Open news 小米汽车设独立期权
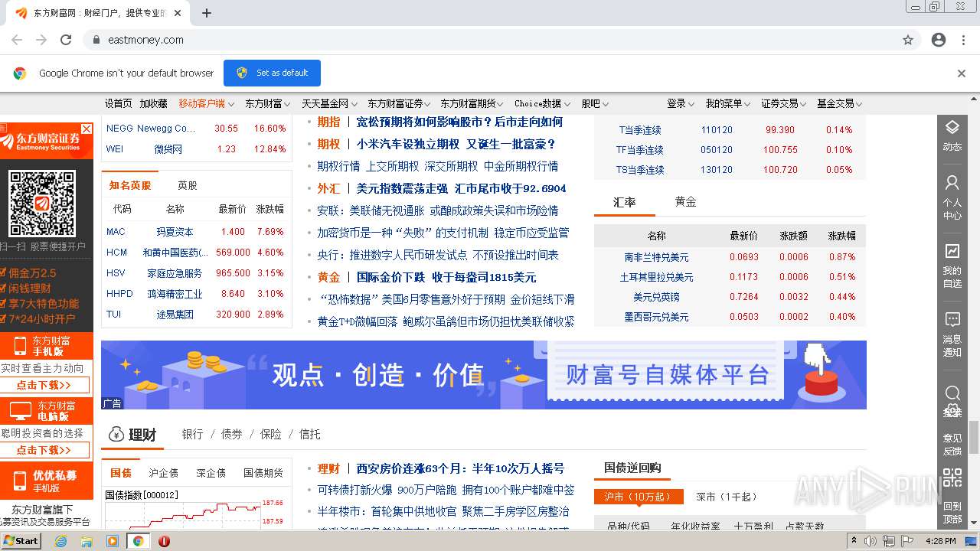This screenshot has height=551, width=980. pyautogui.click(x=456, y=144)
